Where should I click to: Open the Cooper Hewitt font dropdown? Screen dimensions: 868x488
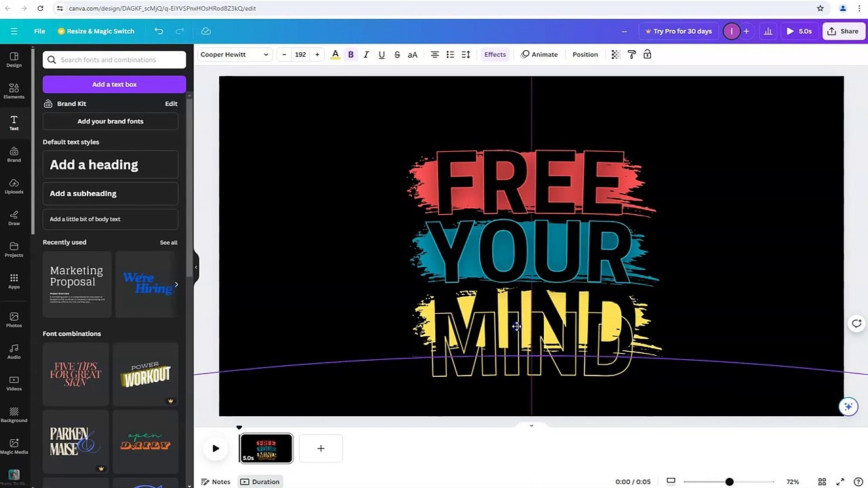(x=235, y=54)
